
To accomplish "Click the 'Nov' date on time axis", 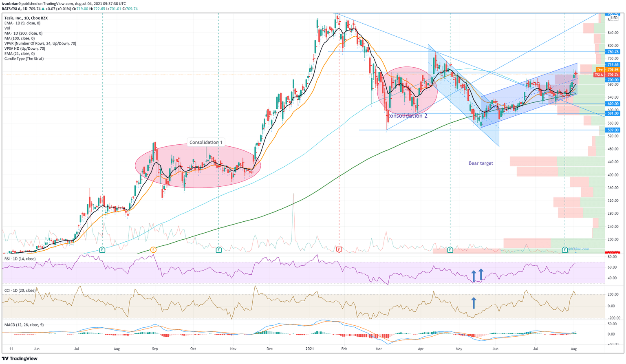I will coord(233,349).
